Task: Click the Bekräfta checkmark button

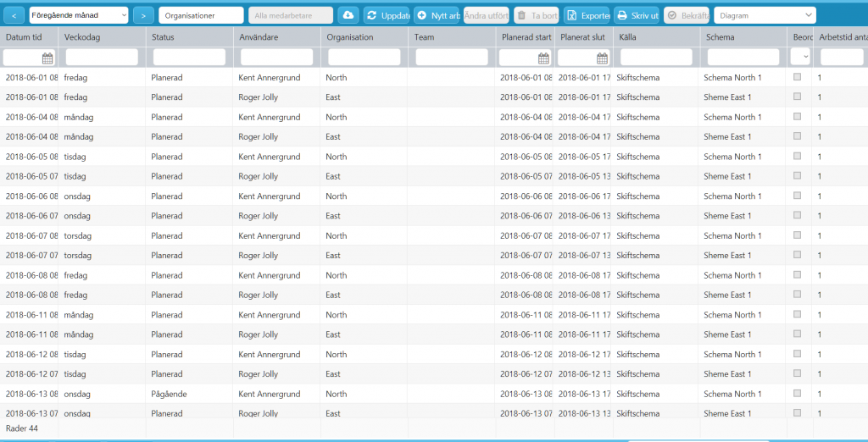Action: pyautogui.click(x=687, y=15)
